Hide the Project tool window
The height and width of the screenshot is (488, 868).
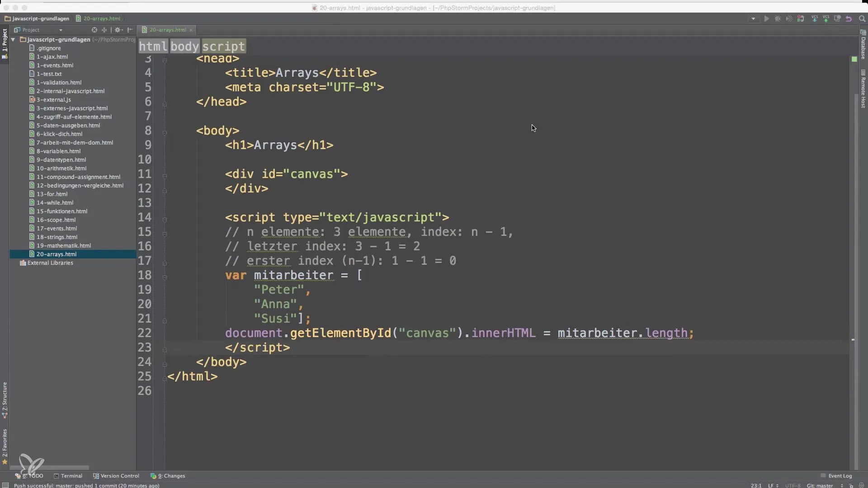tap(130, 30)
